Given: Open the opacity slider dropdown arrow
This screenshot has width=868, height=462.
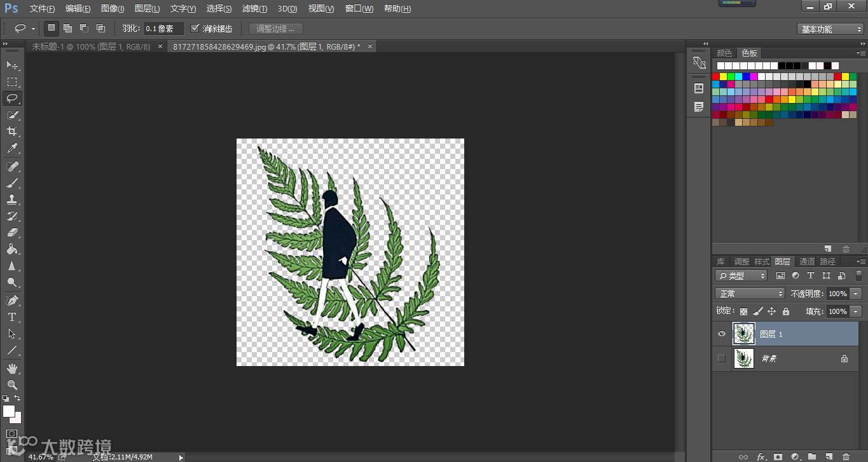Looking at the screenshot, I should pos(856,294).
